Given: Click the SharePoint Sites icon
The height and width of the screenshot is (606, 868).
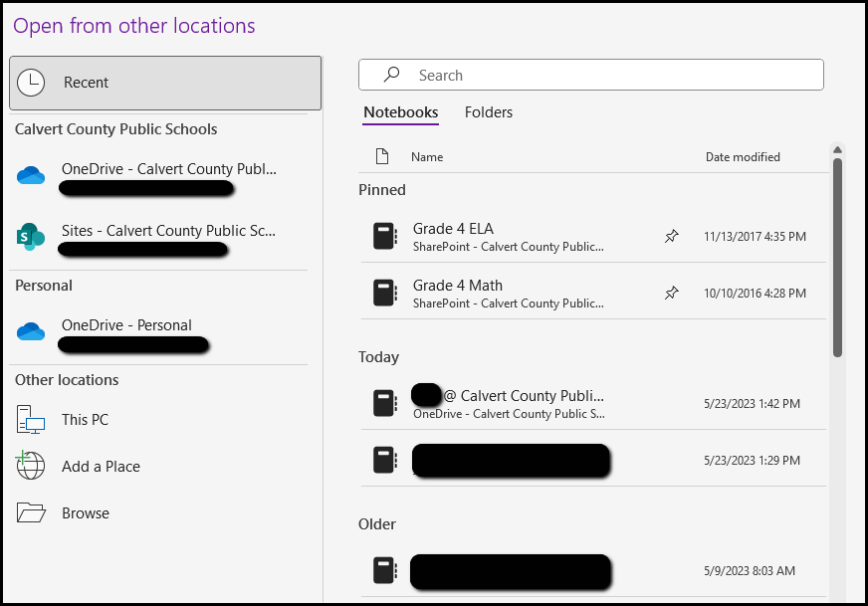Looking at the screenshot, I should coord(31,237).
